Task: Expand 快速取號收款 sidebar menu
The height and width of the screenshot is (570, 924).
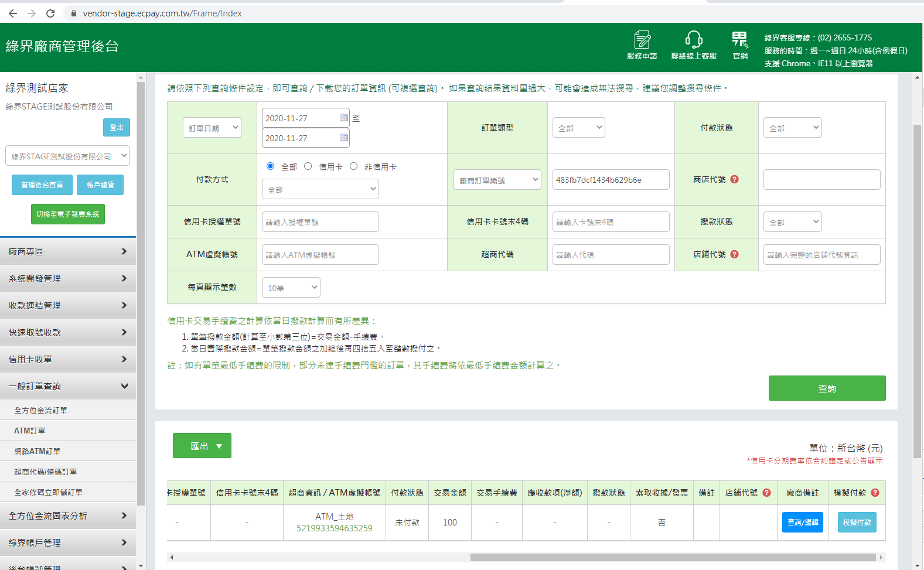Action: coord(68,332)
